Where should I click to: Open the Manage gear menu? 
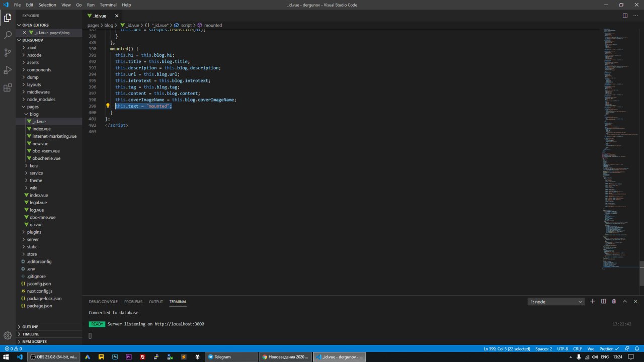8,335
